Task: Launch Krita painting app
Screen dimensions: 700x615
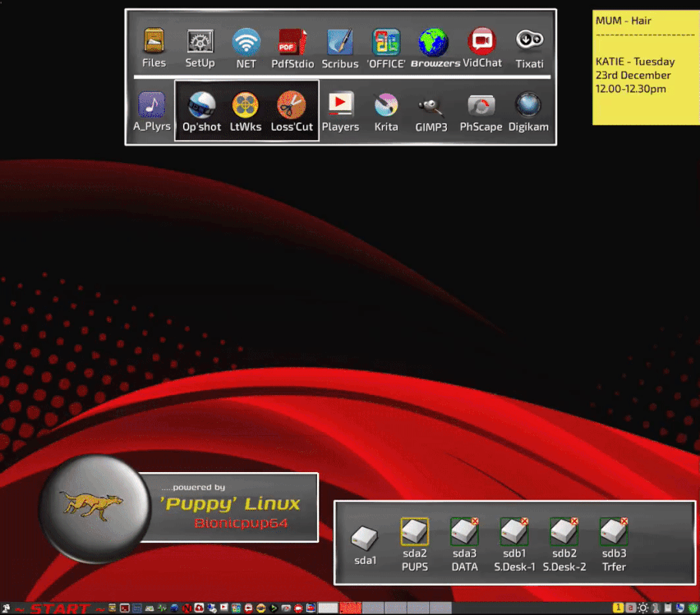Action: 385,105
